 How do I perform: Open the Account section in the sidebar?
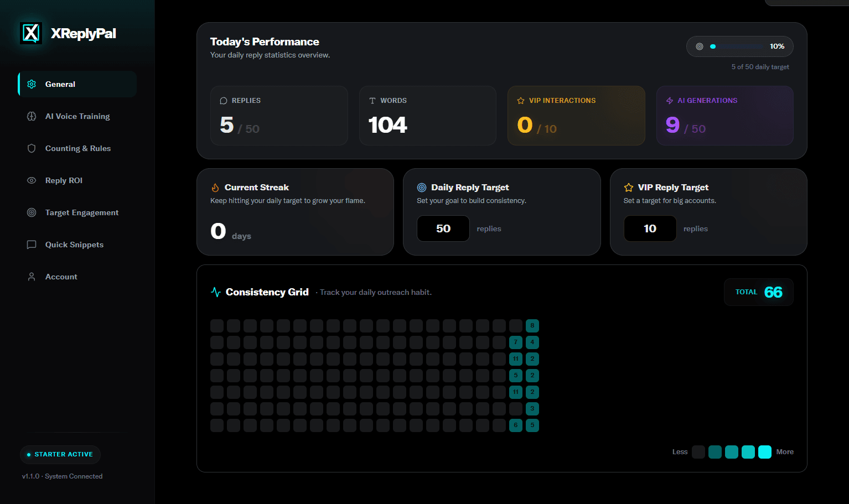[x=61, y=277]
